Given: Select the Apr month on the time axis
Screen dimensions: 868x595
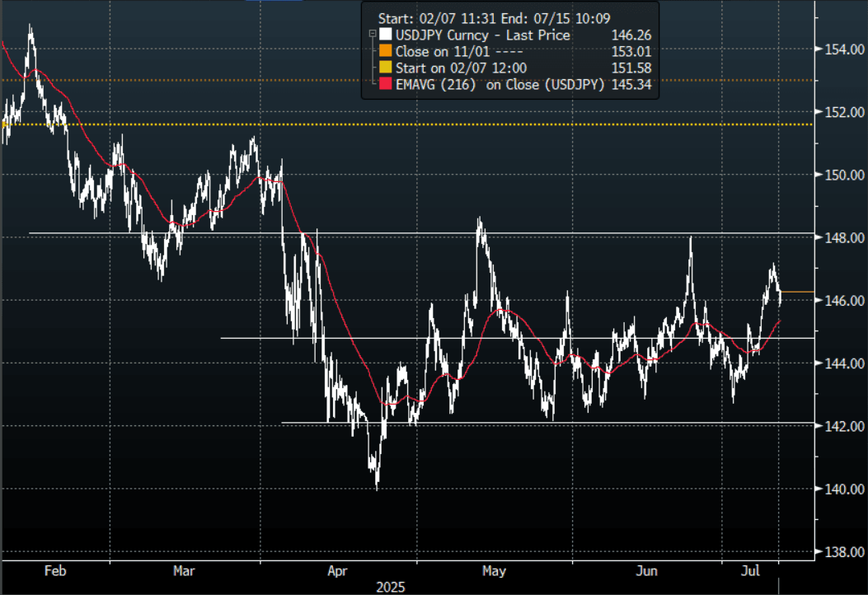Looking at the screenshot, I should coord(338,570).
